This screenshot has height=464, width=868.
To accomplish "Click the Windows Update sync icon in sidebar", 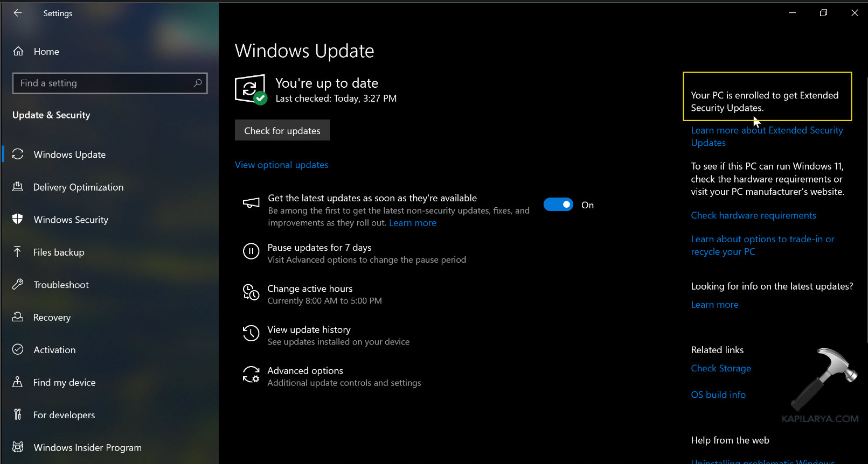I will point(18,154).
